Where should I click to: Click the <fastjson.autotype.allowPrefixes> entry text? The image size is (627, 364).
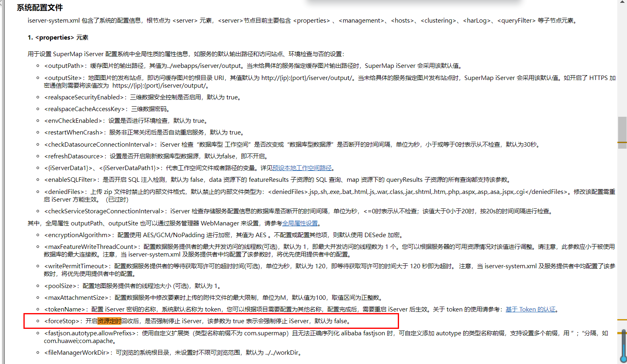pos(327,337)
